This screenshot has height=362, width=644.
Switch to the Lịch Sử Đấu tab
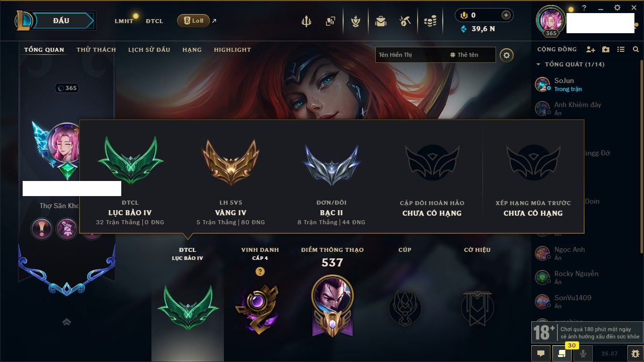pyautogui.click(x=149, y=50)
